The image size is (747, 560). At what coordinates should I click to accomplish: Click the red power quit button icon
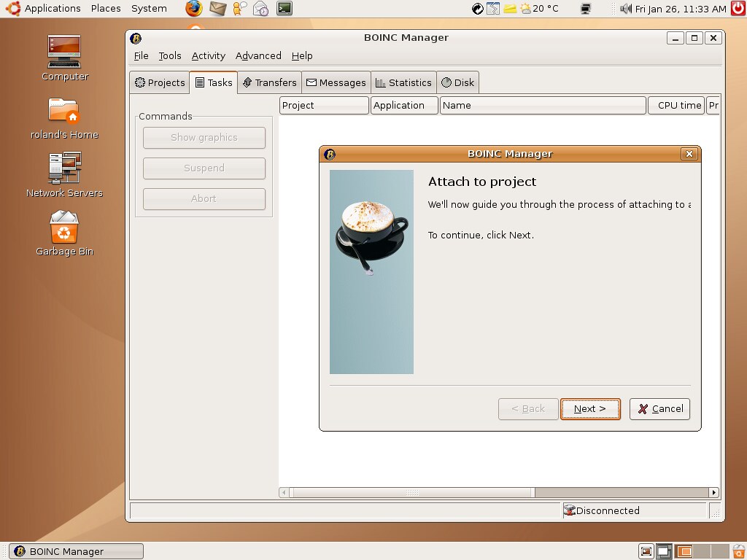738,9
